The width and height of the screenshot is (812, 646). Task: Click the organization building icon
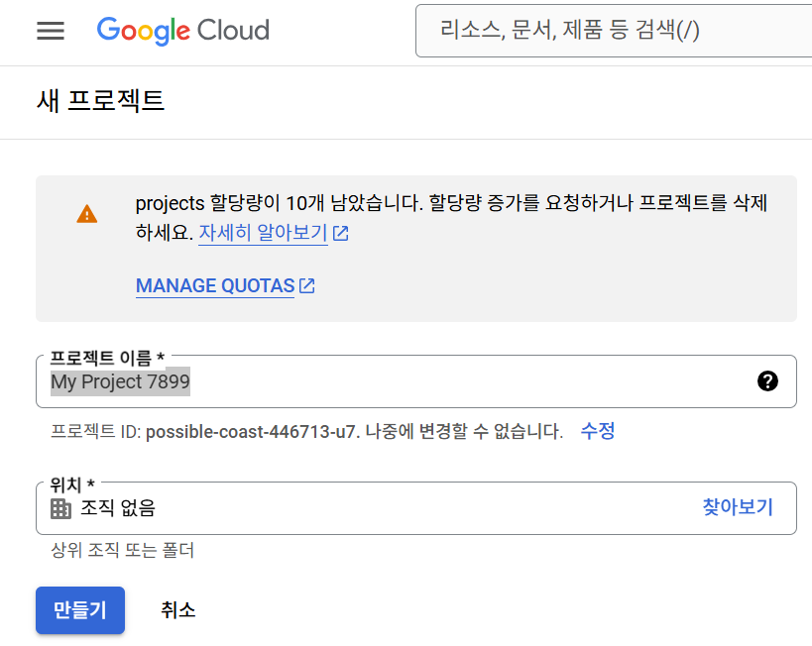coord(61,508)
